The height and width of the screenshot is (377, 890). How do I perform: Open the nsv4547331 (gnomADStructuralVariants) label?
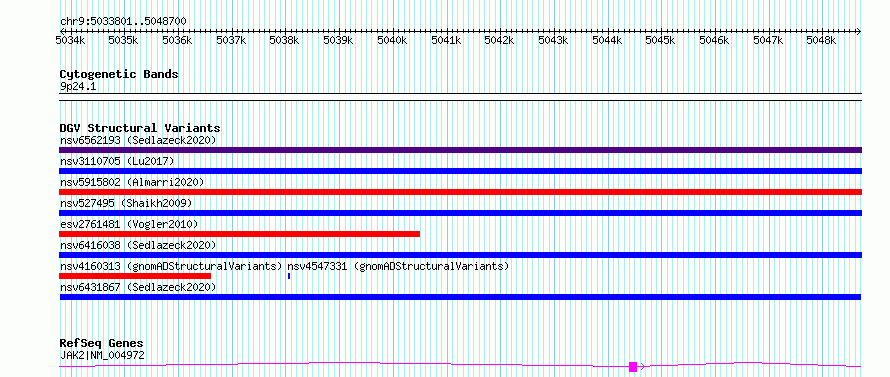pos(398,266)
